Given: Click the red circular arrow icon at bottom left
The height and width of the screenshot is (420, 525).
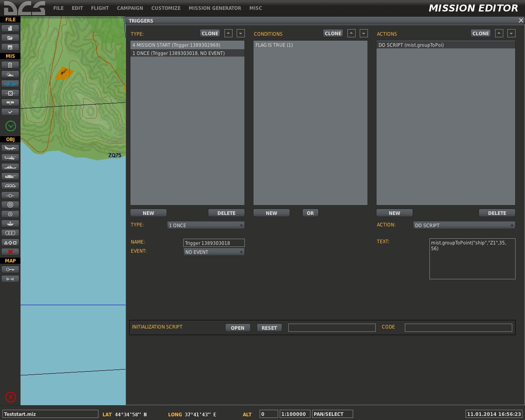Looking at the screenshot, I should [x=11, y=397].
